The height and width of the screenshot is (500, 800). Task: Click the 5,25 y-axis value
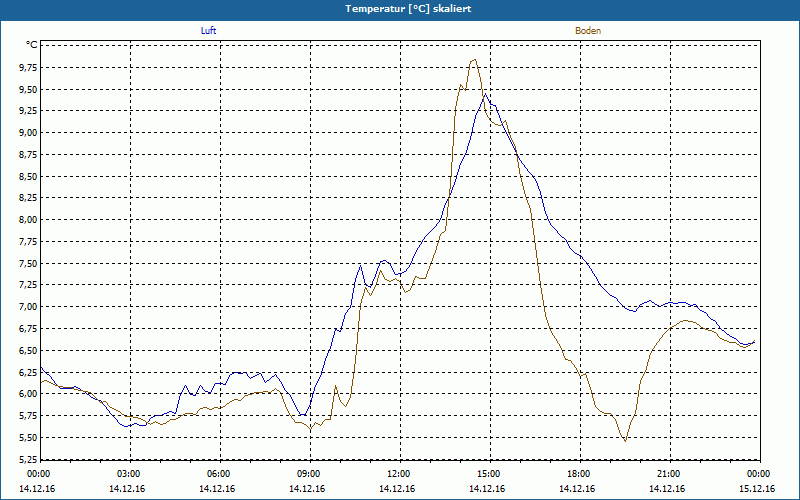pos(28,459)
